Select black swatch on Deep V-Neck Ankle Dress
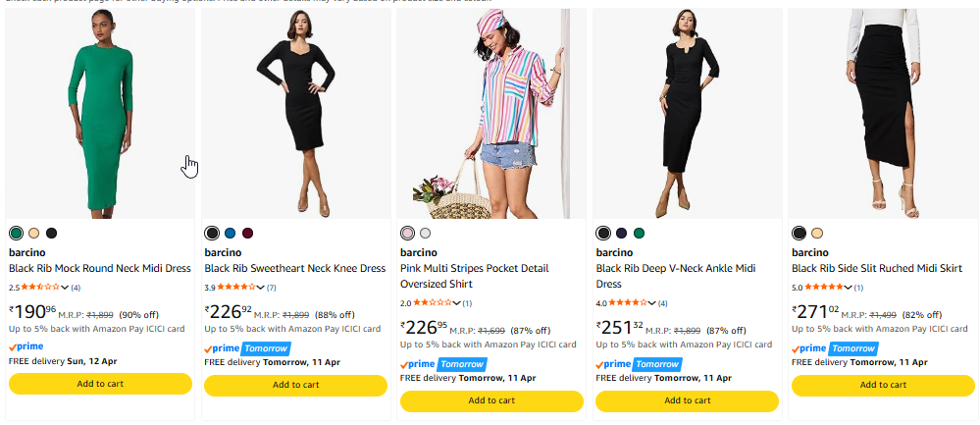 pyautogui.click(x=603, y=234)
